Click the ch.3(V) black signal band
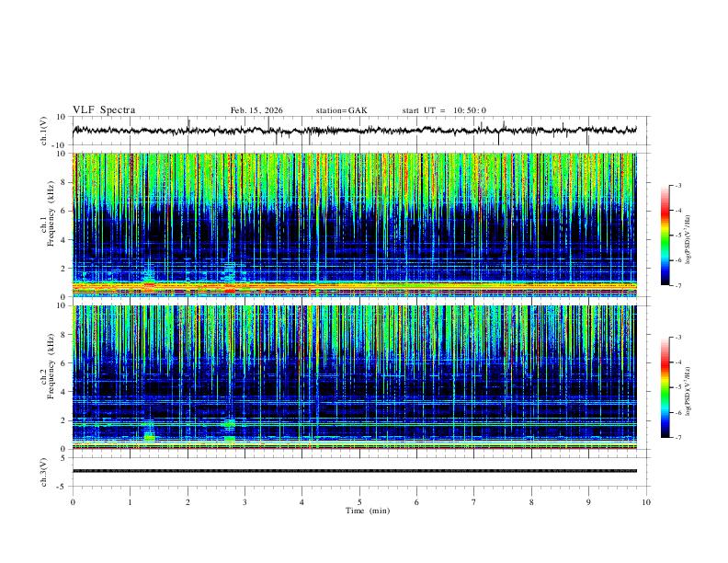 pos(354,471)
